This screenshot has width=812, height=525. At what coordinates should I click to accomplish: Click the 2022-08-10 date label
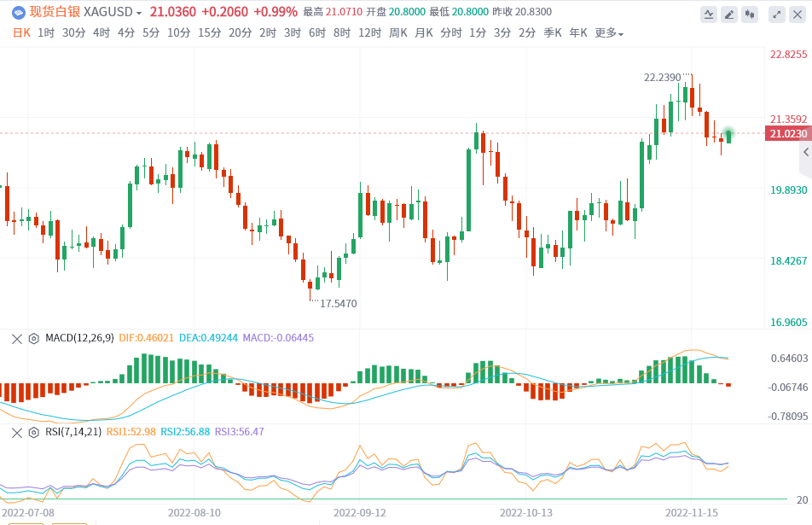194,513
